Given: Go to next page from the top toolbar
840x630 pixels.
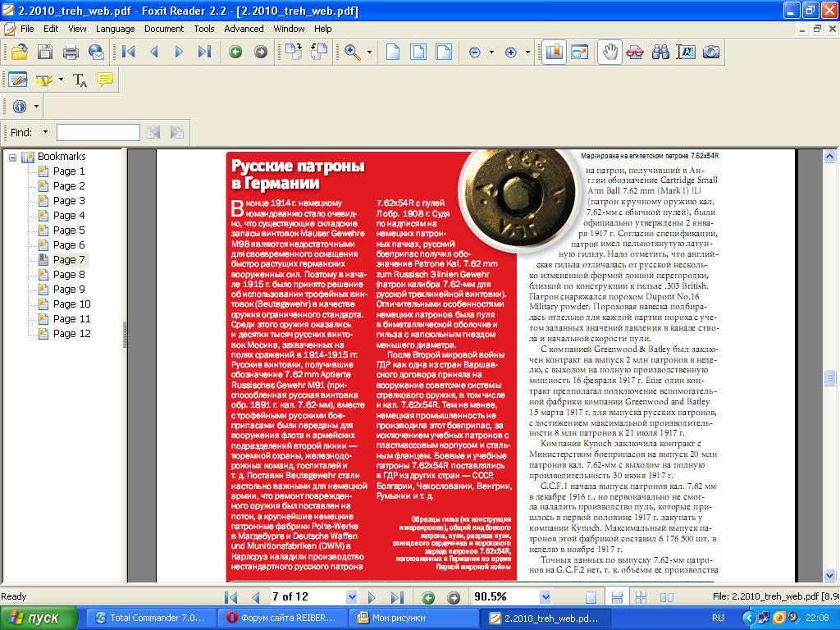Looking at the screenshot, I should point(179,52).
